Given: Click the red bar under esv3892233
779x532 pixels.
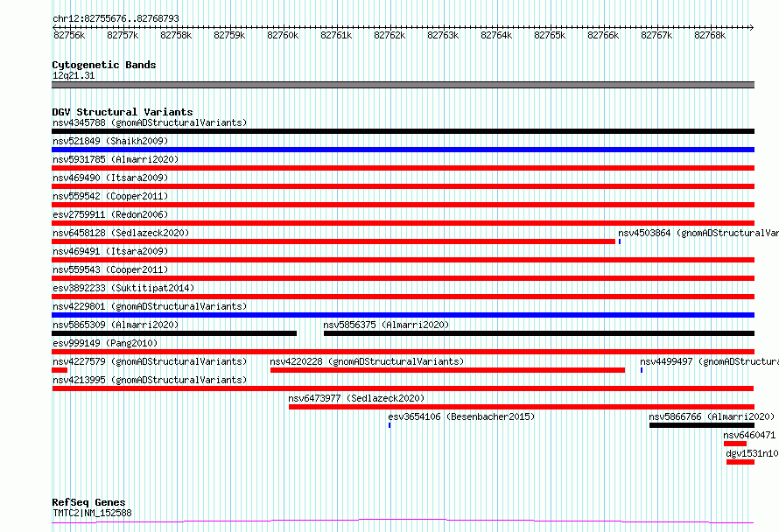Looking at the screenshot, I should 403,297.
